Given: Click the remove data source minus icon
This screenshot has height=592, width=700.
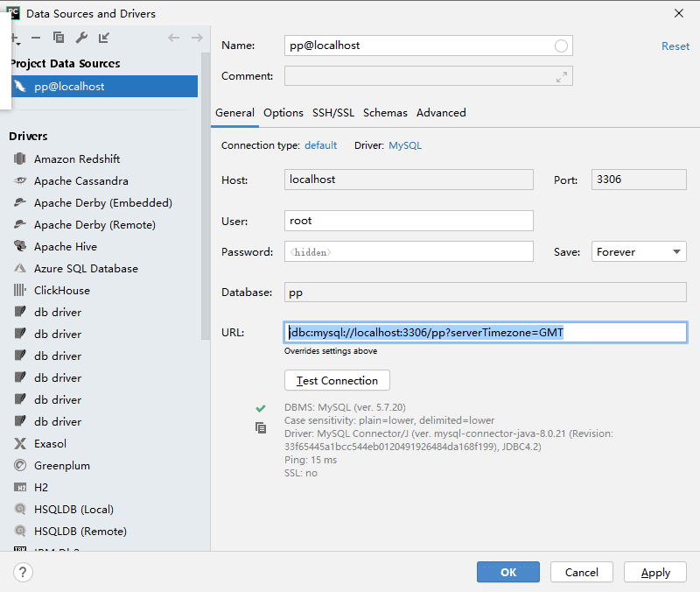Looking at the screenshot, I should 36,38.
